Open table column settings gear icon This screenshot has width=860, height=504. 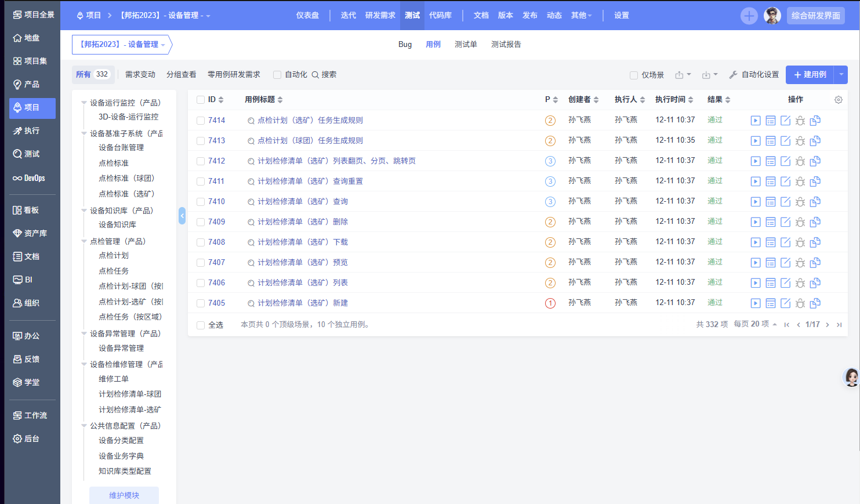point(838,100)
